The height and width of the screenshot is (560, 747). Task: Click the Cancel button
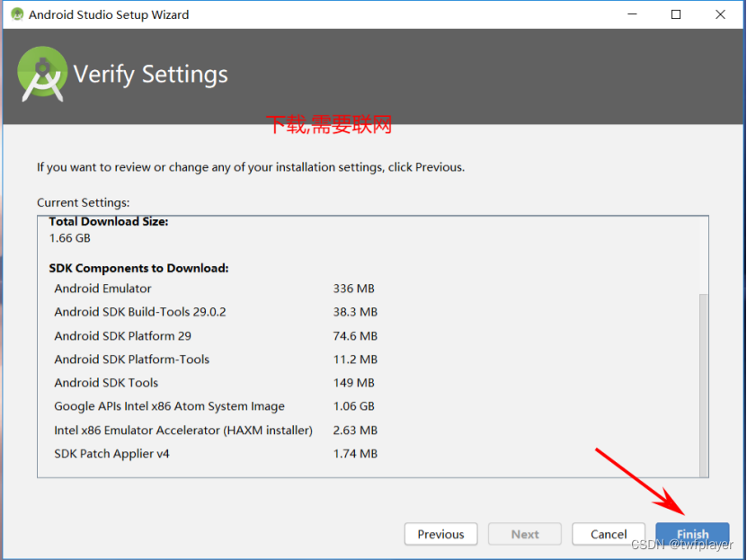tap(609, 534)
